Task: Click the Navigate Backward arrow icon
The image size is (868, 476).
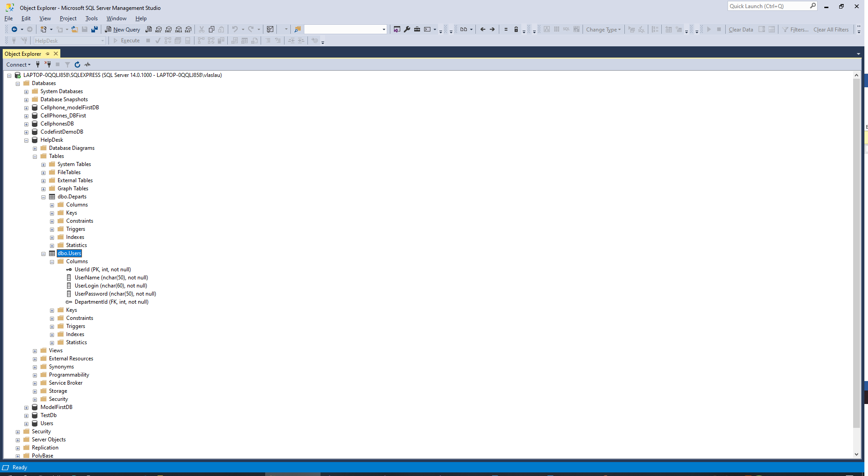Action: [x=14, y=29]
